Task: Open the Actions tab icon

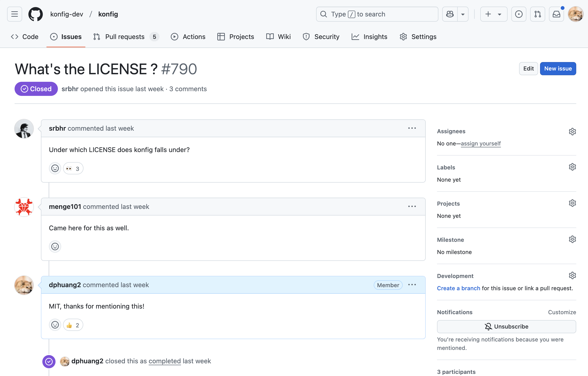Action: 175,36
